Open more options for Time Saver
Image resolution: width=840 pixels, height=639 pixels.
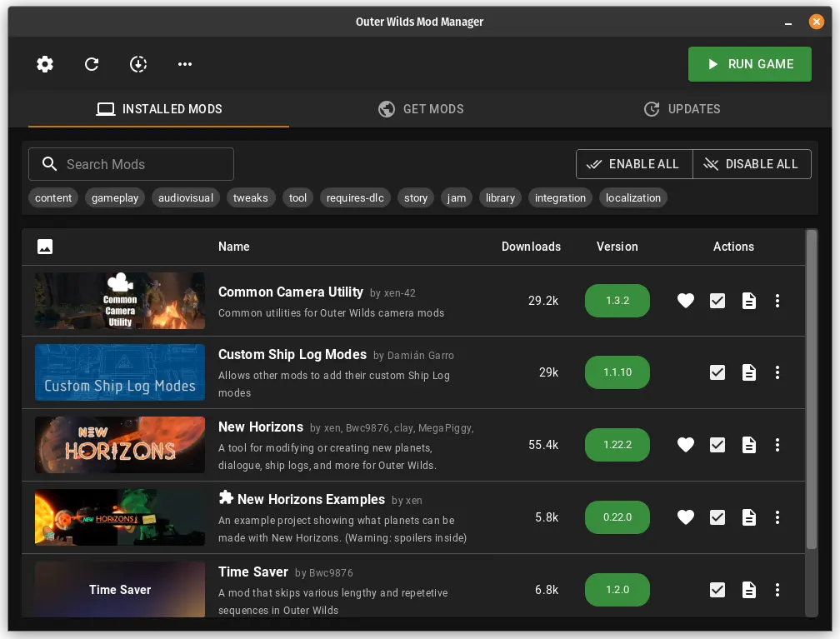coord(777,590)
